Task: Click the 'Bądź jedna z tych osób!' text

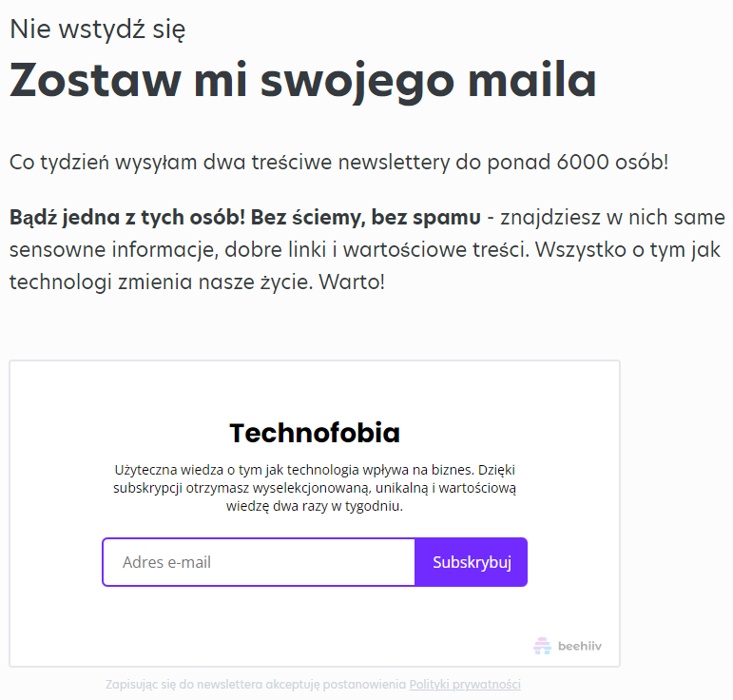Action: pyautogui.click(x=127, y=218)
